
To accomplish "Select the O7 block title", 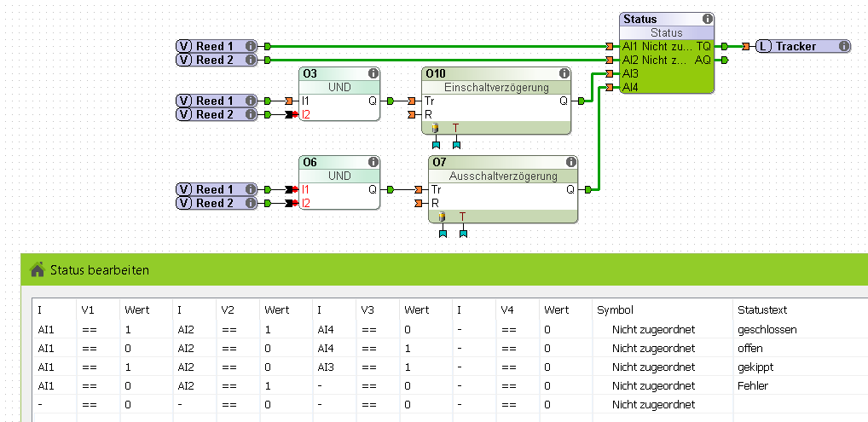I will point(439,162).
